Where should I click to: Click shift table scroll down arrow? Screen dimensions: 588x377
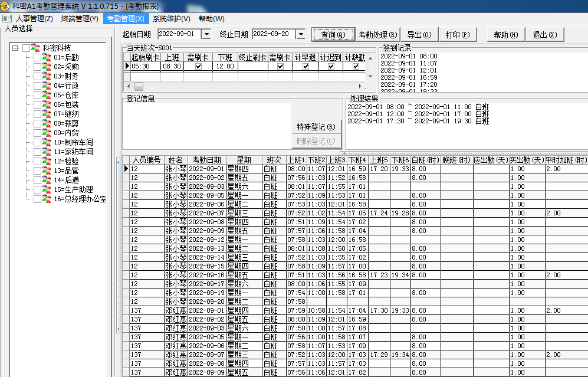370,77
